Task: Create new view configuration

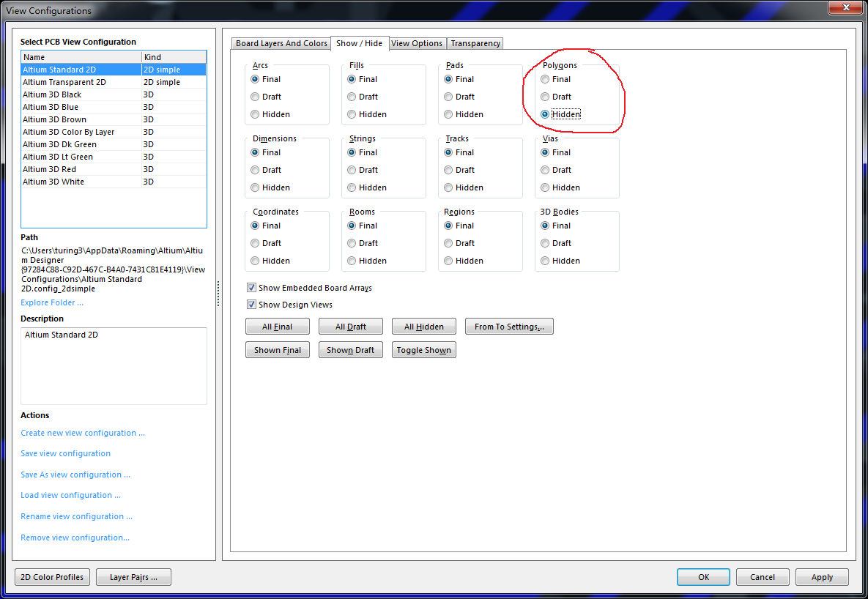Action: 83,433
